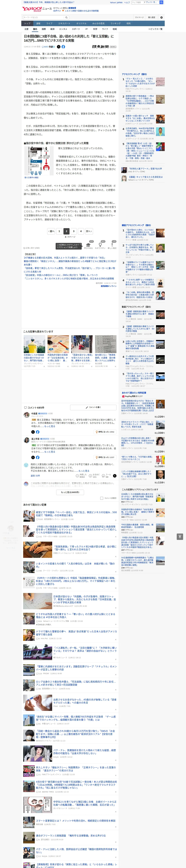Click 参考になった 1237 button
Image resolution: width=186 pixels, height=868 pixels.
click(105, 457)
